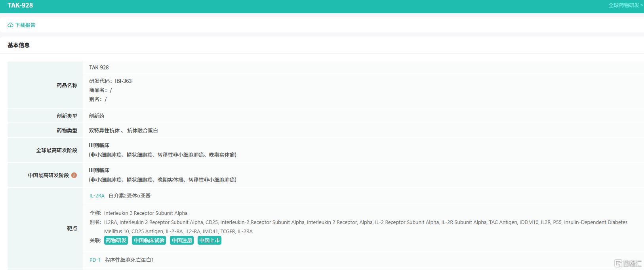Select the 全球最高研发阶段 row label
644x270 pixels.
point(57,150)
